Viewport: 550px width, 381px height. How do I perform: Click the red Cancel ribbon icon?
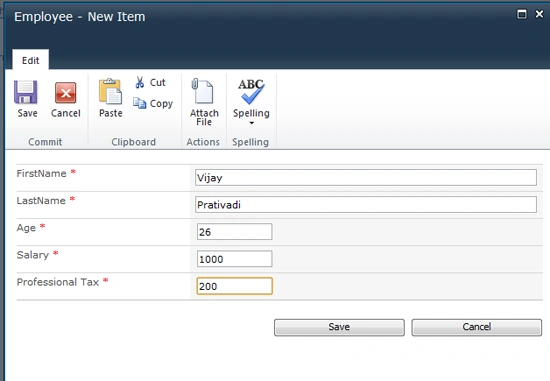click(x=65, y=93)
